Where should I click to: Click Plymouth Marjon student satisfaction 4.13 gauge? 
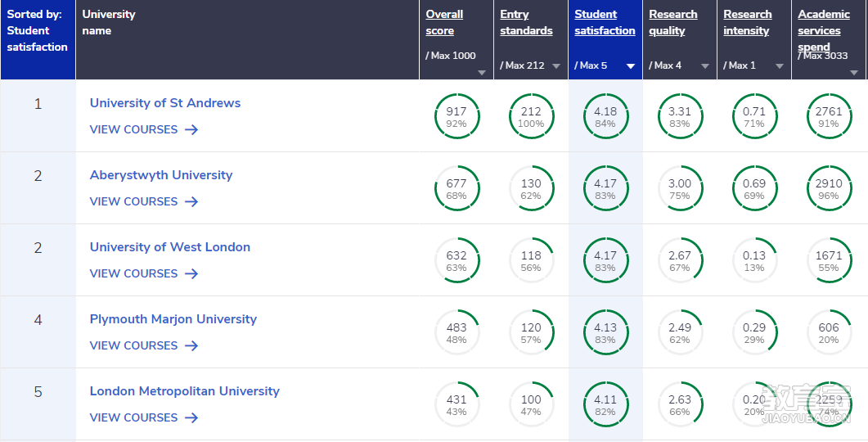click(x=605, y=332)
